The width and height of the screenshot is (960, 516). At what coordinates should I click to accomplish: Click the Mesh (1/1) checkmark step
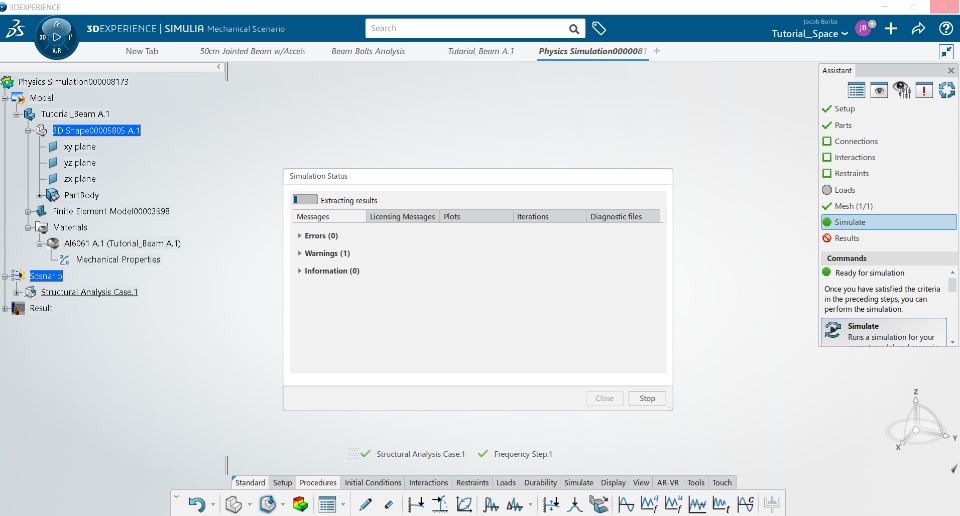[x=847, y=206]
